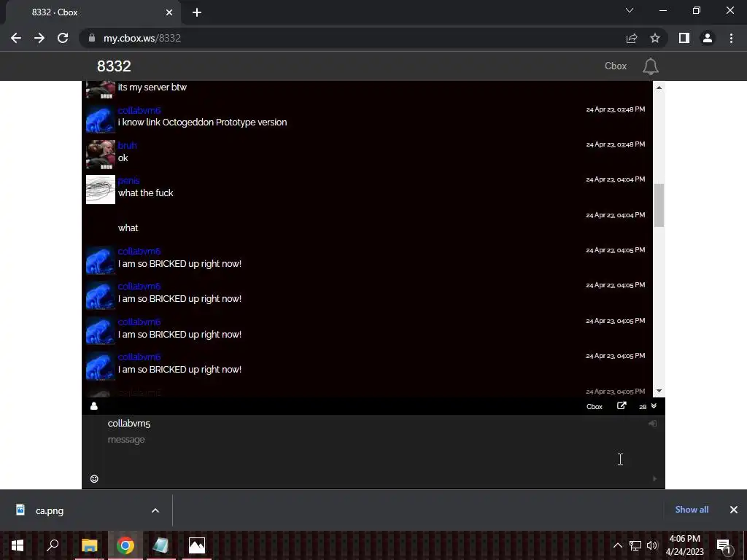Image resolution: width=747 pixels, height=560 pixels.
Task: Click Show all downloads
Action: tap(692, 510)
